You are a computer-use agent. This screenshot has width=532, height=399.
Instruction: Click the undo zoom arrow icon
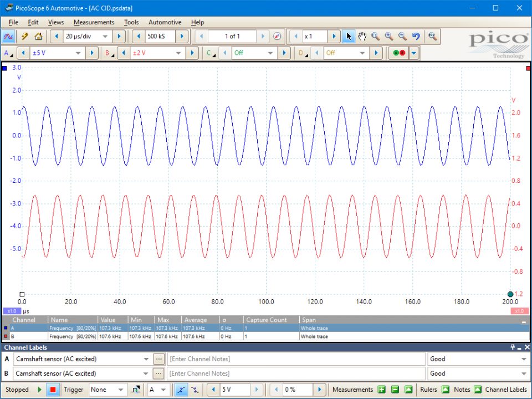click(x=416, y=37)
